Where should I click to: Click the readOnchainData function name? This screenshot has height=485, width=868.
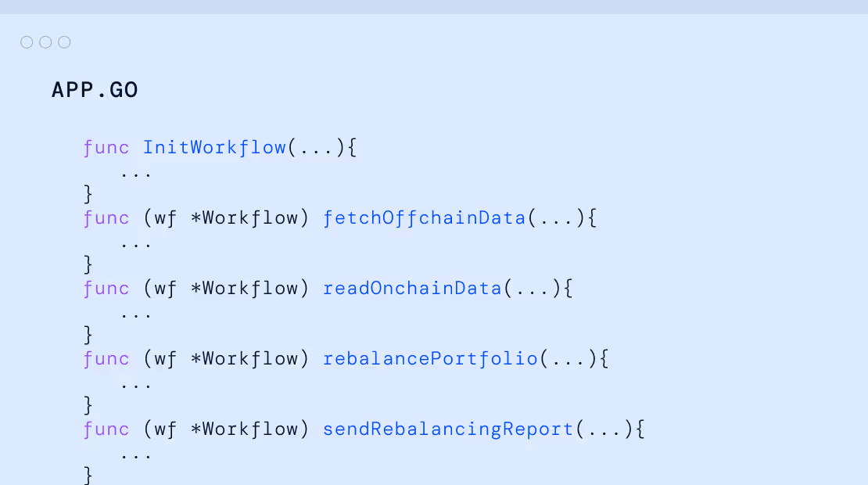tap(412, 288)
